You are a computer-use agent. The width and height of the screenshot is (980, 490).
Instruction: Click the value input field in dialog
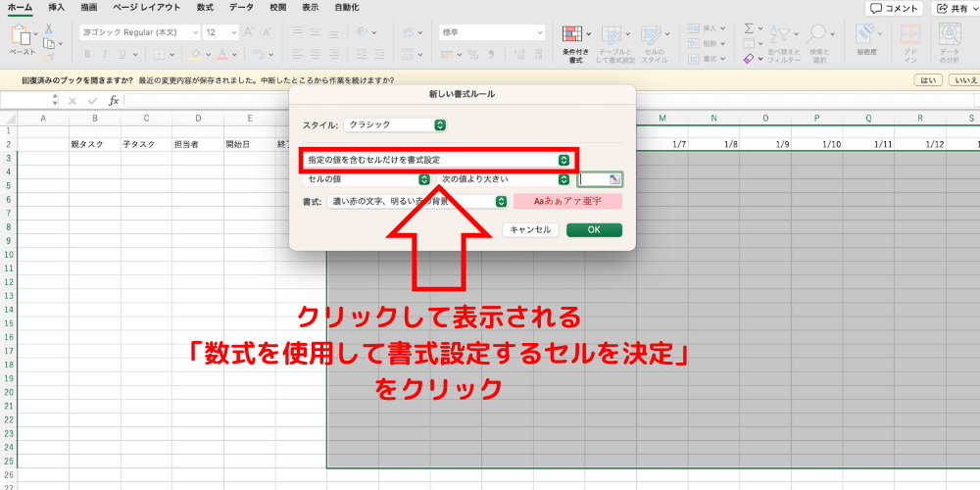coord(594,179)
